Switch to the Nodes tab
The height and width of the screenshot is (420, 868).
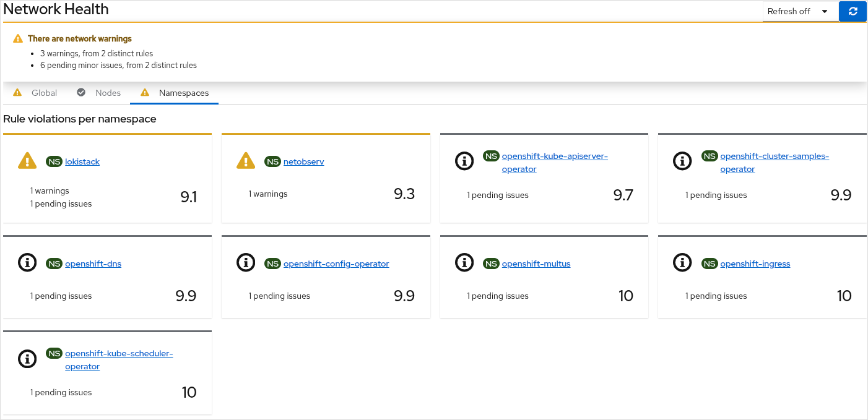coord(108,92)
